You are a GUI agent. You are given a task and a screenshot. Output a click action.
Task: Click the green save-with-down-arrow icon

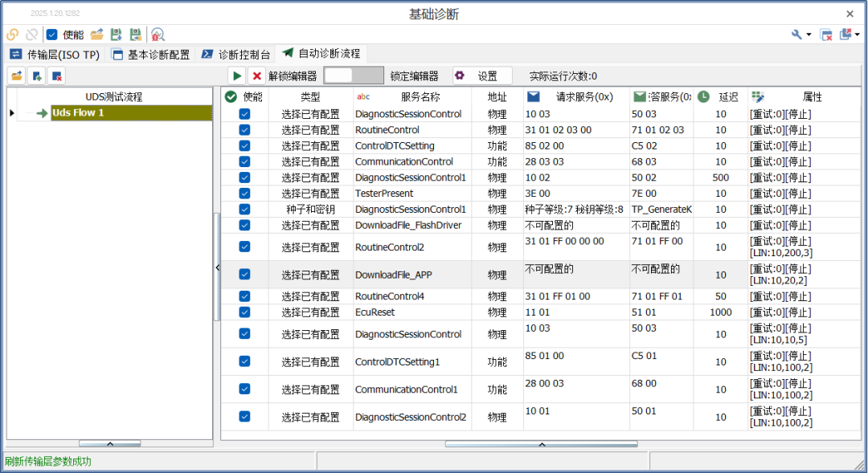tap(117, 35)
